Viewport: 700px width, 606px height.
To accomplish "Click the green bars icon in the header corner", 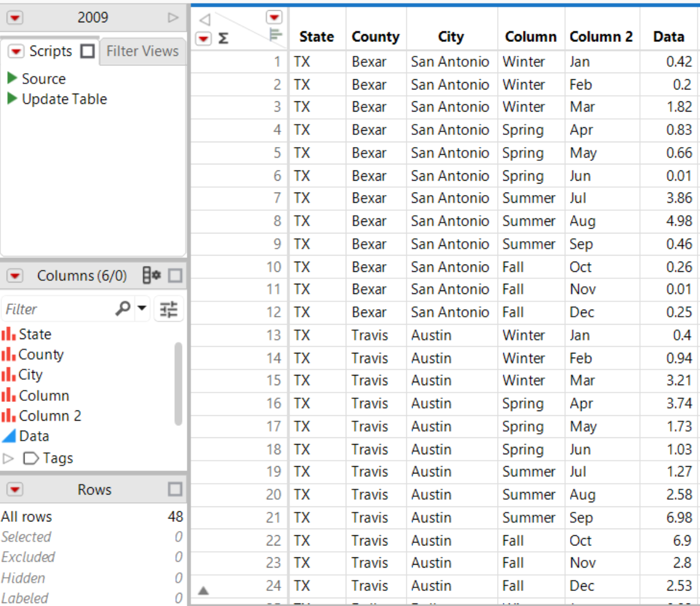I will coord(276,33).
